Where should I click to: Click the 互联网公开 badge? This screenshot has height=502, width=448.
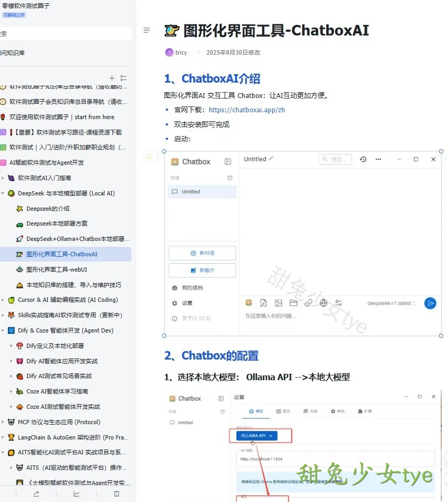pos(14,15)
